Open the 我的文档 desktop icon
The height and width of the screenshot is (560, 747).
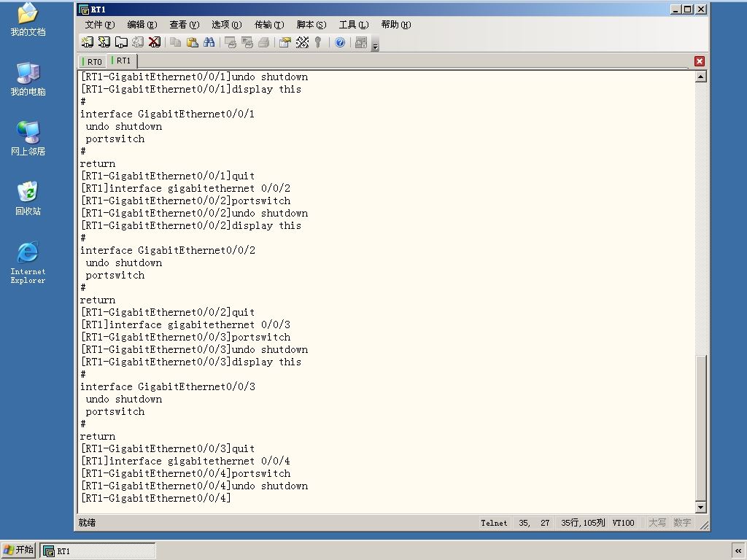(28, 19)
